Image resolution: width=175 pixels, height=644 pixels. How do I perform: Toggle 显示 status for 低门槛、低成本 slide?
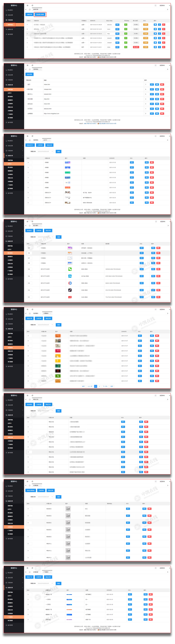point(132,192)
